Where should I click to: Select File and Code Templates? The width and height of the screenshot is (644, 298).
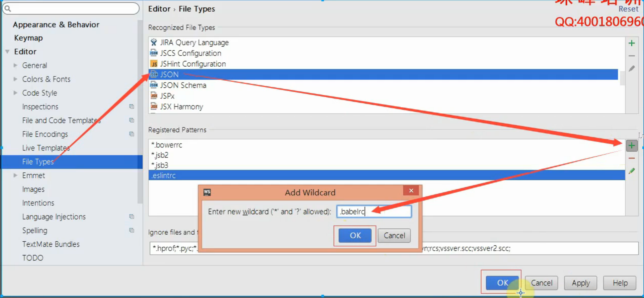pos(61,120)
